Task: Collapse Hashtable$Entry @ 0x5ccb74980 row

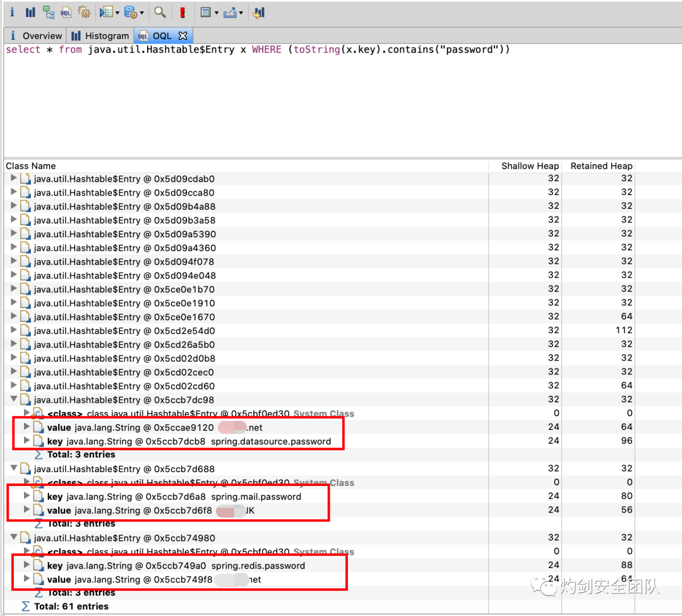Action: click(x=13, y=537)
